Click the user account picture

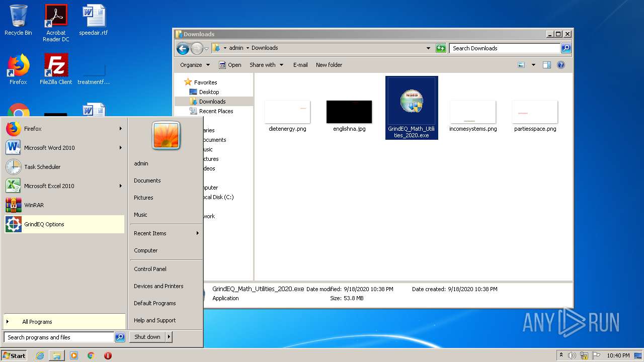pos(166,136)
